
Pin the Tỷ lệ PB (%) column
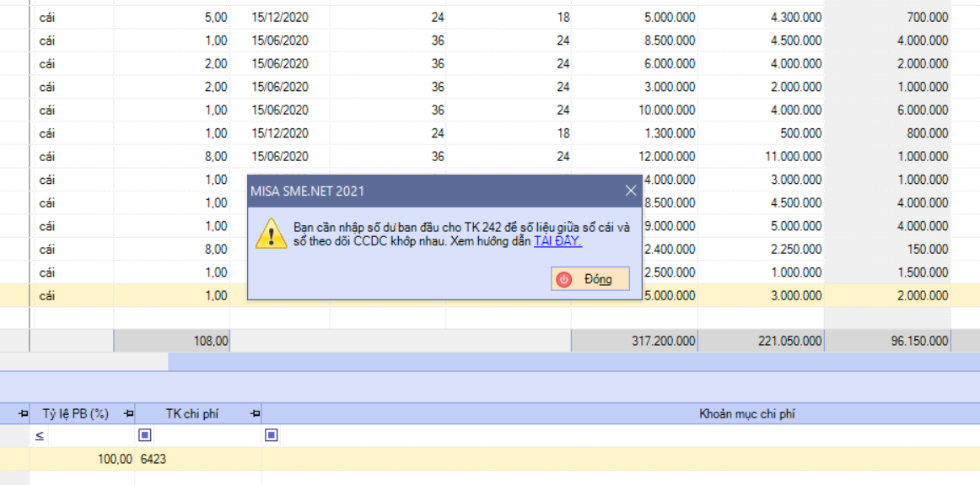point(128,413)
